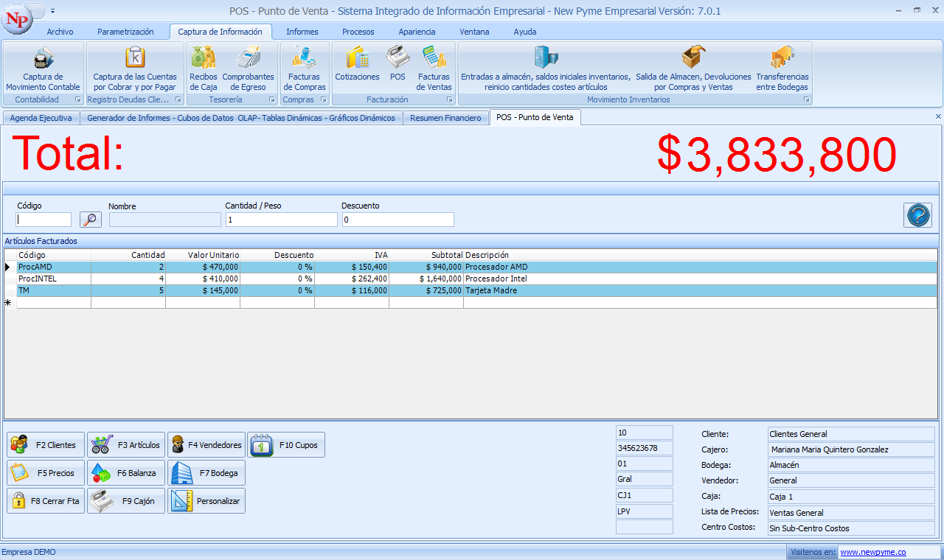The height and width of the screenshot is (560, 944).
Task: Expand the Contabilidad group launcher
Action: (78, 99)
